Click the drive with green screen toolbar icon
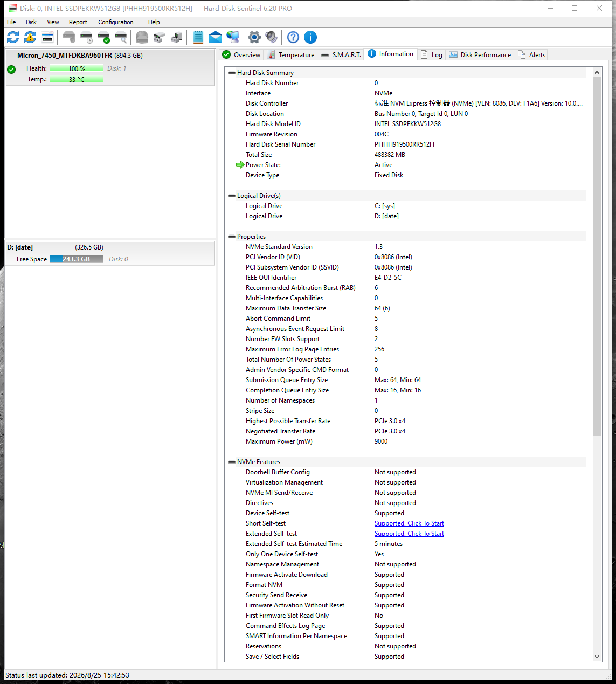This screenshot has height=684, width=616. point(176,37)
